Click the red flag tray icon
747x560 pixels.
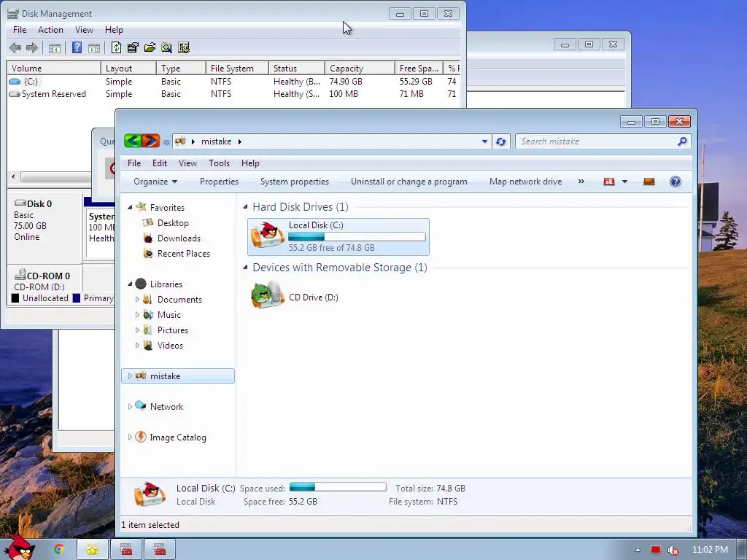pos(656,550)
